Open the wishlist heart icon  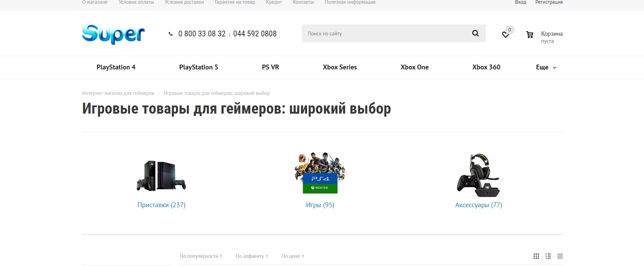click(x=505, y=35)
